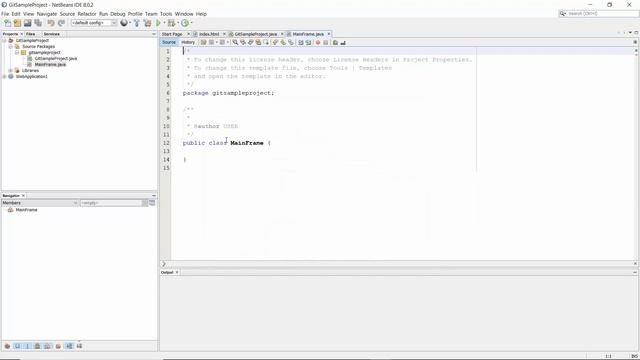Click the New Project toolbar icon

[x=18, y=23]
